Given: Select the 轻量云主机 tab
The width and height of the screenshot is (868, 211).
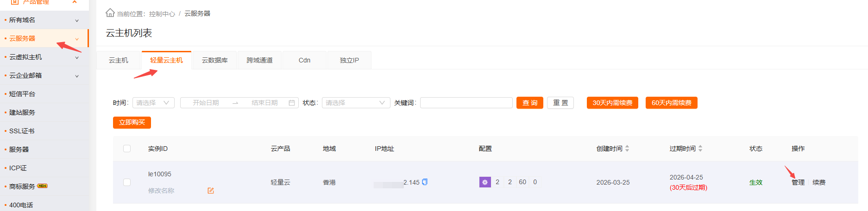Looking at the screenshot, I should pos(166,60).
